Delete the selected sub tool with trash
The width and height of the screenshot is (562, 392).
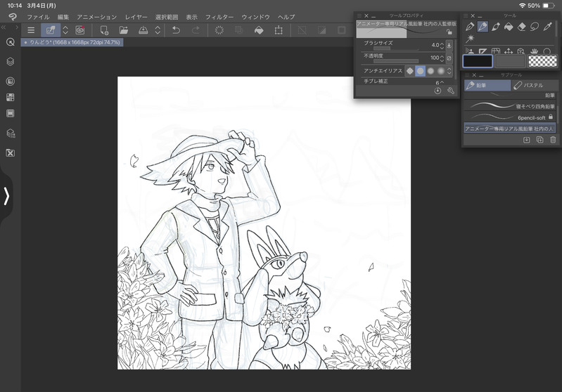point(553,140)
